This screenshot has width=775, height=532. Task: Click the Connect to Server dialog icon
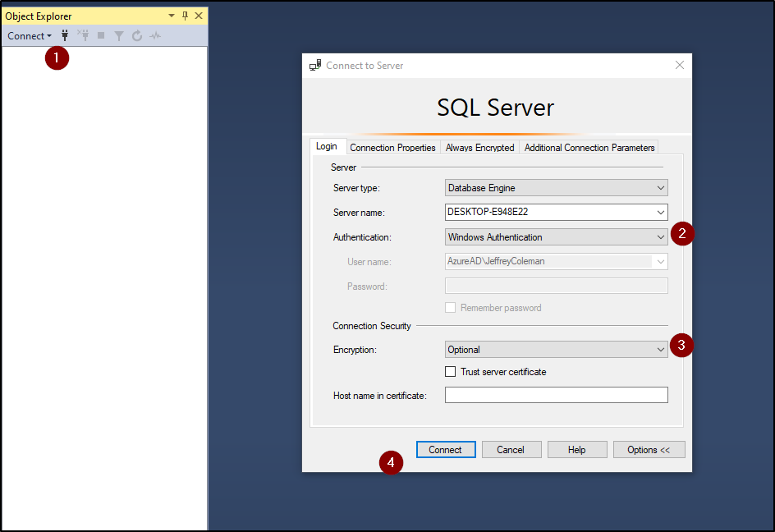pyautogui.click(x=315, y=65)
